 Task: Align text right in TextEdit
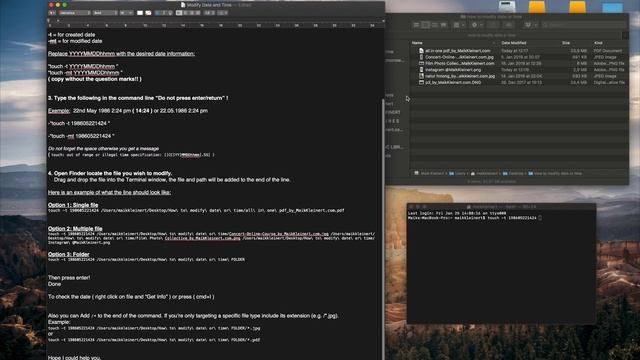pyautogui.click(x=192, y=13)
